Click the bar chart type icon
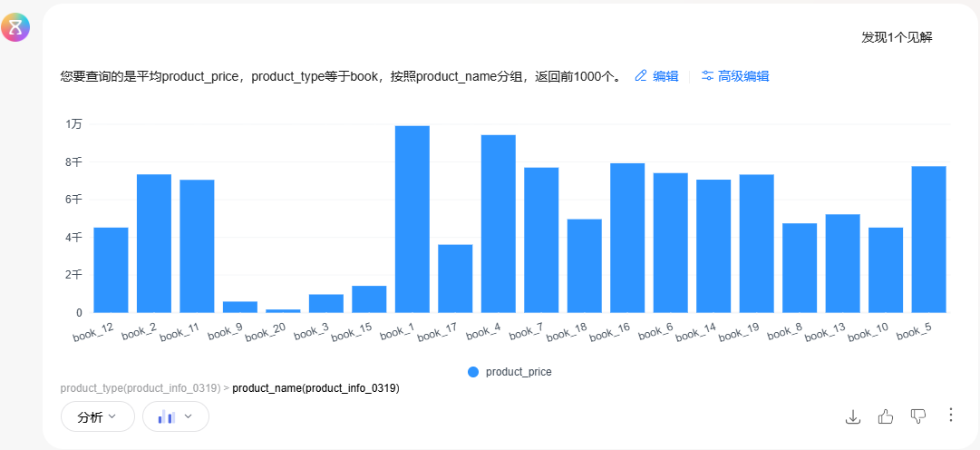The width and height of the screenshot is (980, 450). click(166, 416)
